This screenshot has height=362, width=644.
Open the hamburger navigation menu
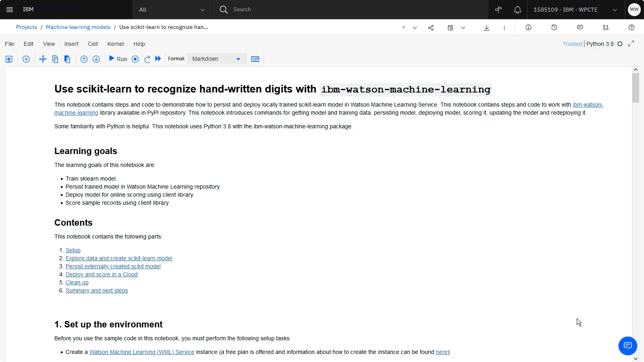tap(10, 10)
